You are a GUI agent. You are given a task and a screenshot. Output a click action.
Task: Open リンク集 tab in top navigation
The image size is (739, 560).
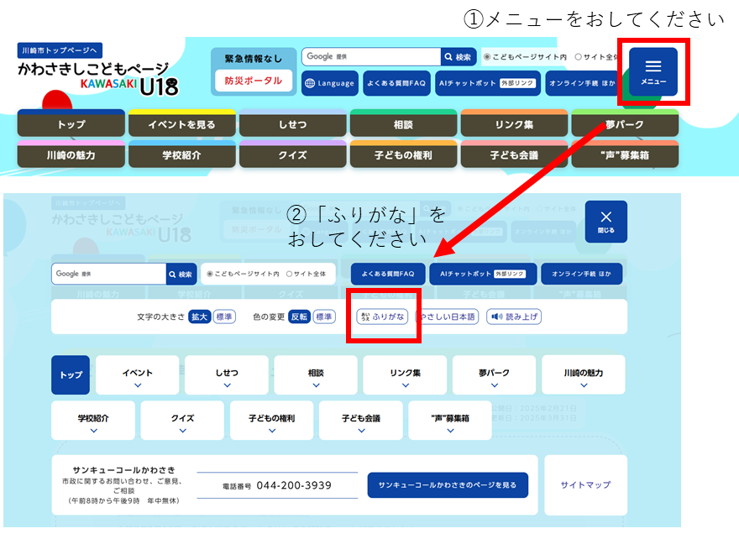514,123
